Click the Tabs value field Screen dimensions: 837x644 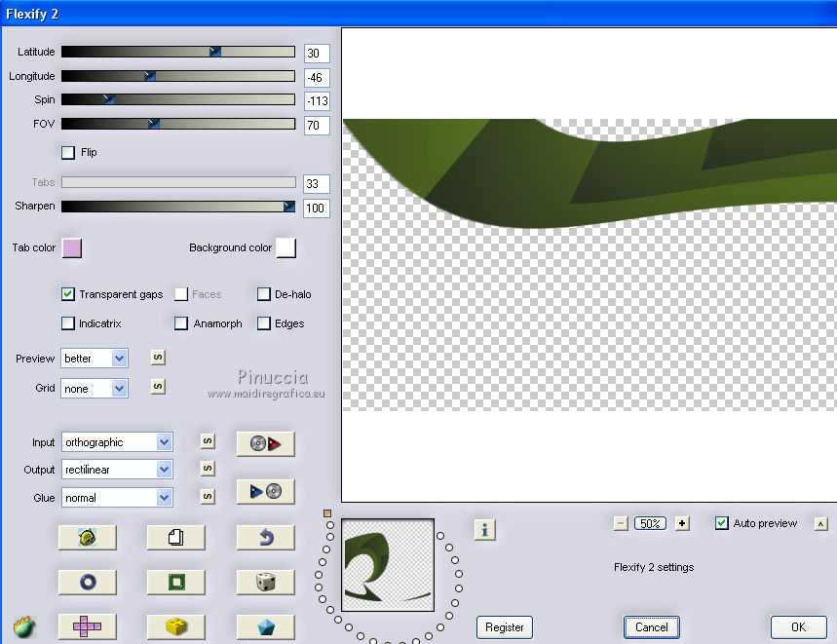[317, 184]
